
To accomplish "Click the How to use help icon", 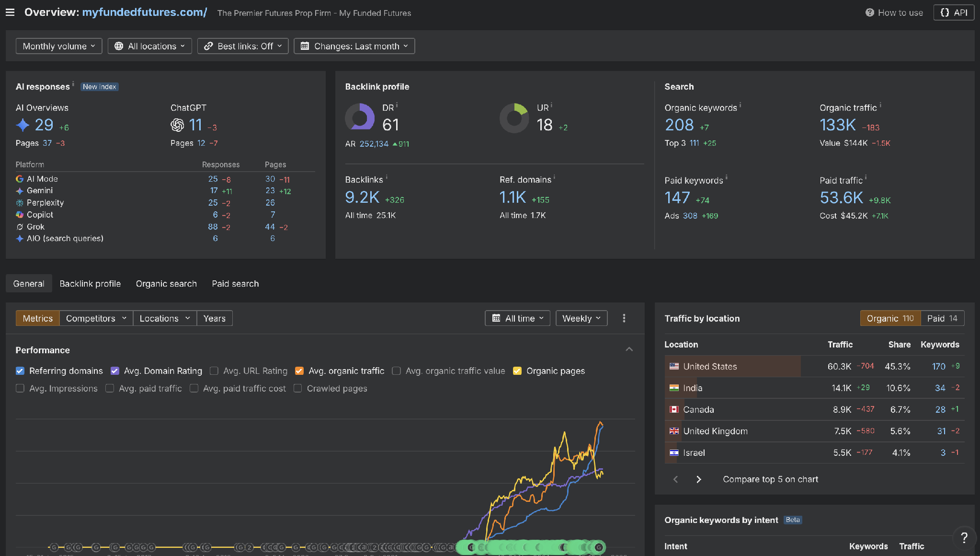I will click(870, 13).
